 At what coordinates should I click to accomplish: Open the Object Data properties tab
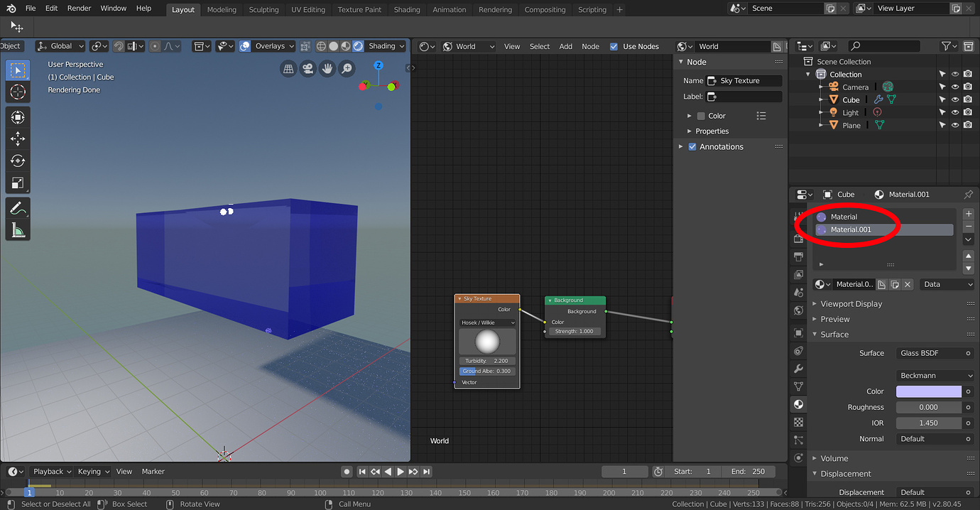point(799,386)
